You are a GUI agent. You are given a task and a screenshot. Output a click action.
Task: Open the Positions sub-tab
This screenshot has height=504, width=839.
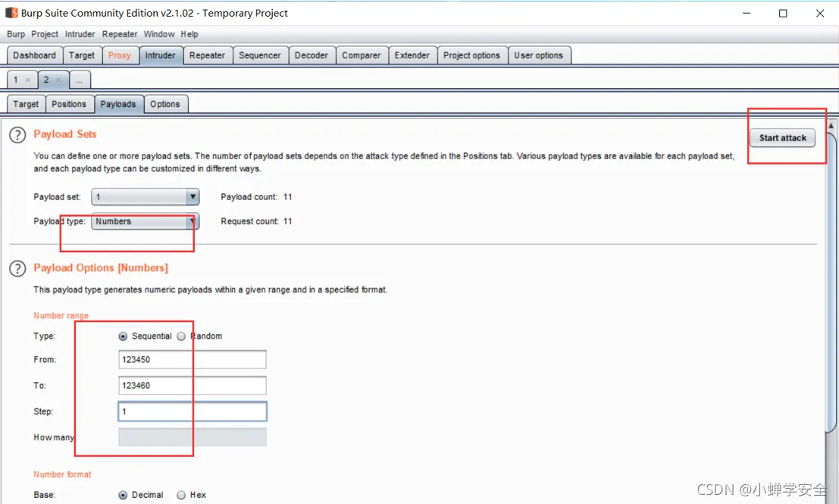(69, 104)
